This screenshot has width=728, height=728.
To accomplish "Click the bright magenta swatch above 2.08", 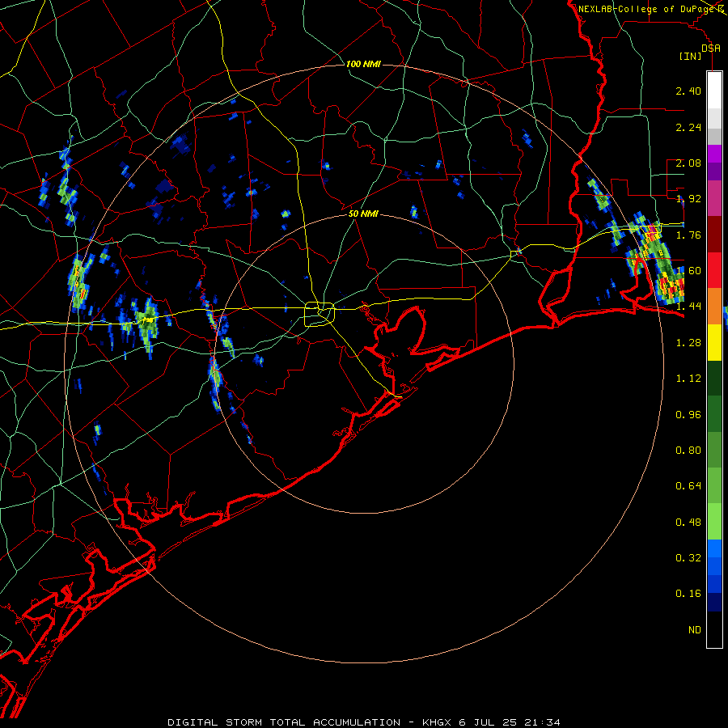I will point(714,154).
